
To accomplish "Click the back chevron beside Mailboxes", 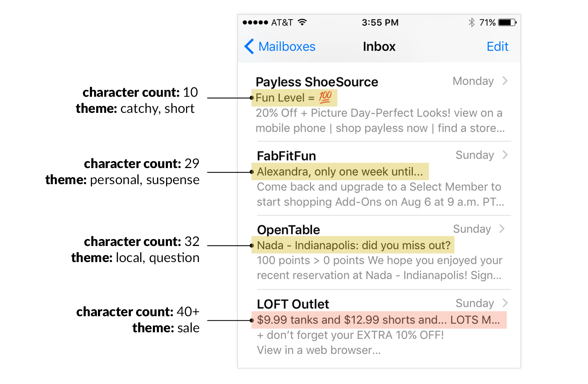I will [x=249, y=46].
